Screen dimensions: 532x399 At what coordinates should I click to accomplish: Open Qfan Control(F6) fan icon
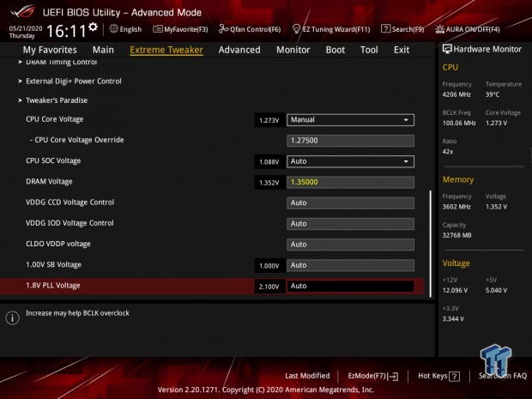tap(223, 29)
